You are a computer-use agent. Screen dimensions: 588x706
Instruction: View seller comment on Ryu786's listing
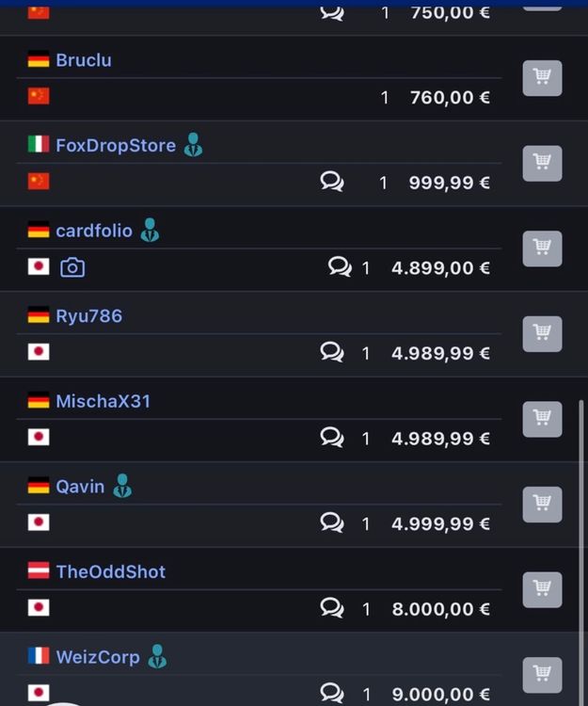332,352
